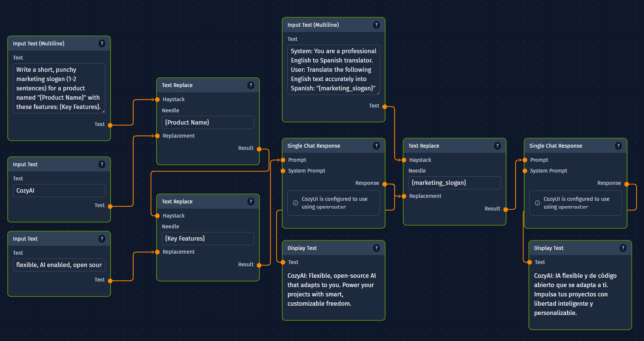Click the 'flexible, AI enabled, open sour' text field

pos(59,265)
